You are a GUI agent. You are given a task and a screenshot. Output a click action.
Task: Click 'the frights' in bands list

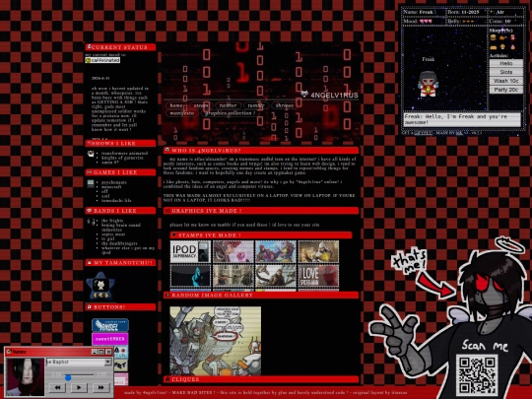(x=112, y=221)
